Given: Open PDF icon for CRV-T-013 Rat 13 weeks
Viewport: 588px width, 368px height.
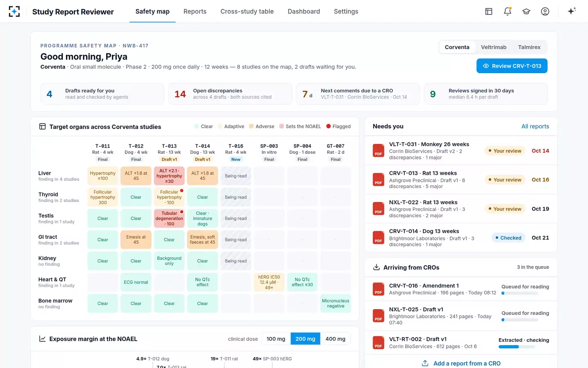Looking at the screenshot, I should pyautogui.click(x=379, y=180).
